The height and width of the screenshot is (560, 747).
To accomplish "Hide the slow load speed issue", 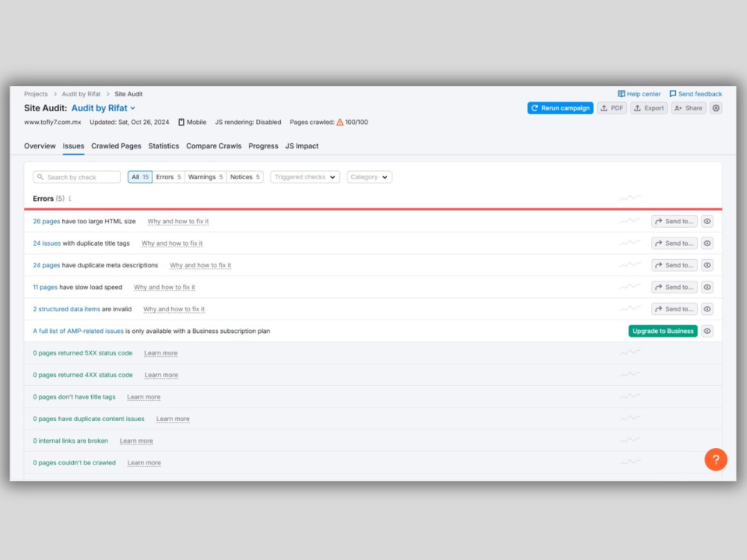I will tap(707, 287).
